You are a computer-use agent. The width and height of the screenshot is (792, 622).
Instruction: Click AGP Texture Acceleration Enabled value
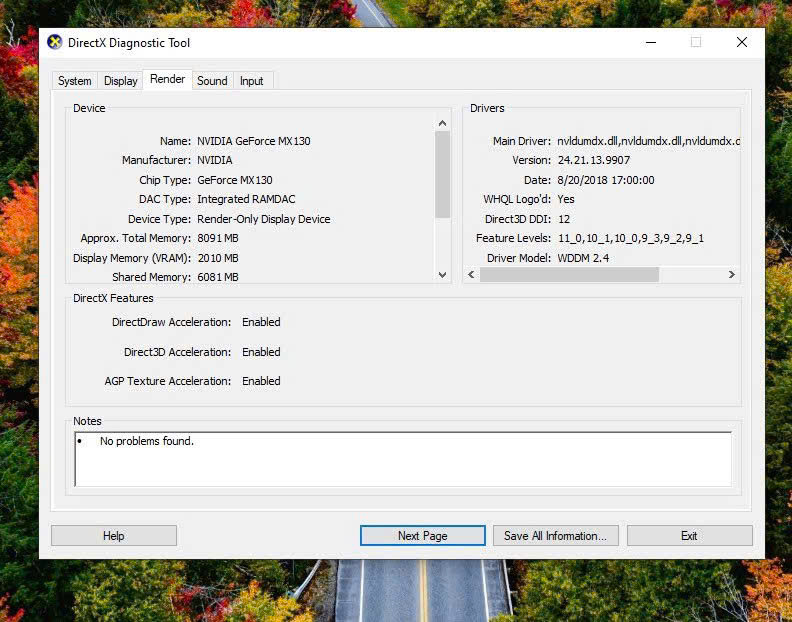click(x=261, y=381)
